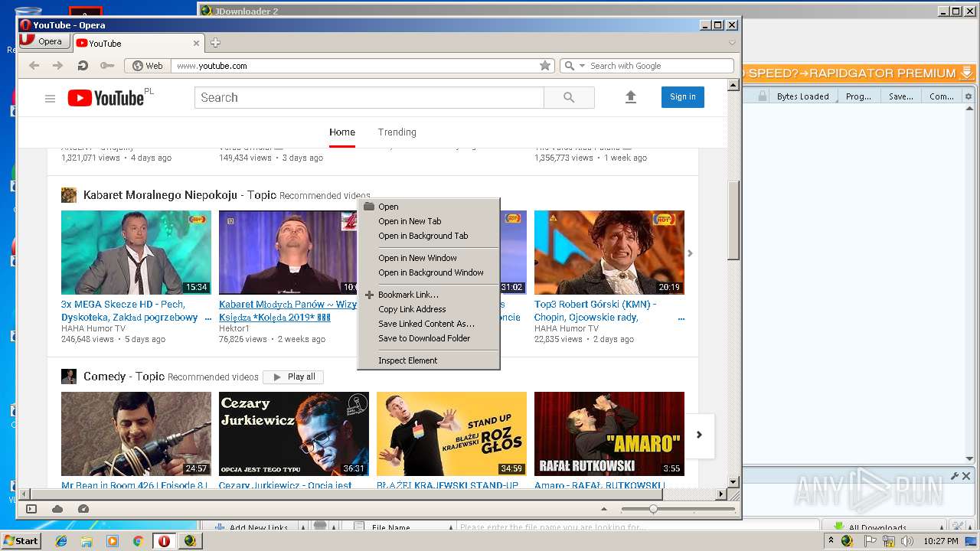Sort JDownloader by Bytes Loaded column
Screen dimensions: 980x551
802,96
